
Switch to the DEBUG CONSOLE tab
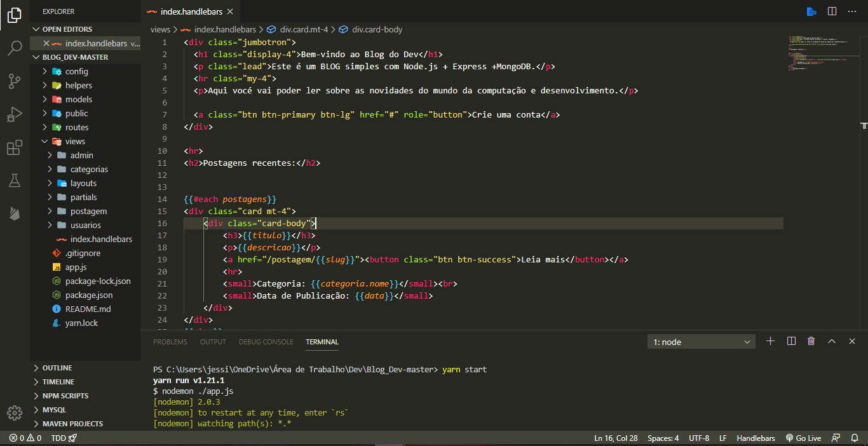point(266,342)
